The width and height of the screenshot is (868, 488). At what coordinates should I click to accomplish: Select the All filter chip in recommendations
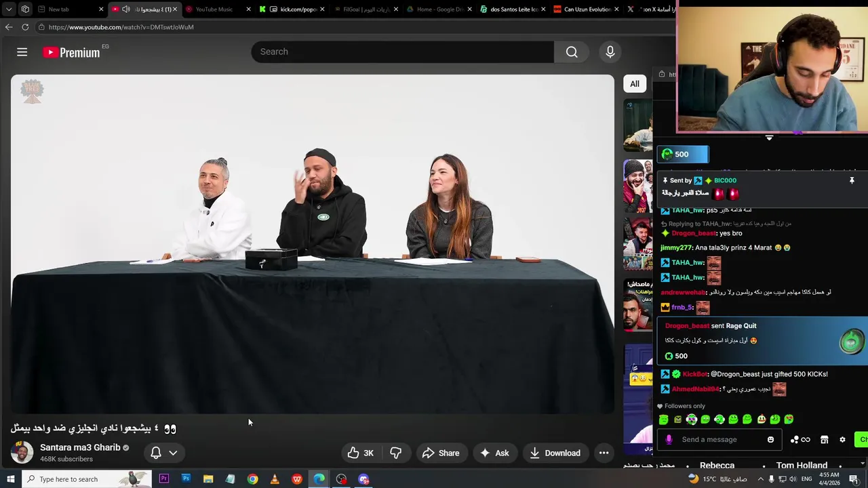(x=635, y=84)
